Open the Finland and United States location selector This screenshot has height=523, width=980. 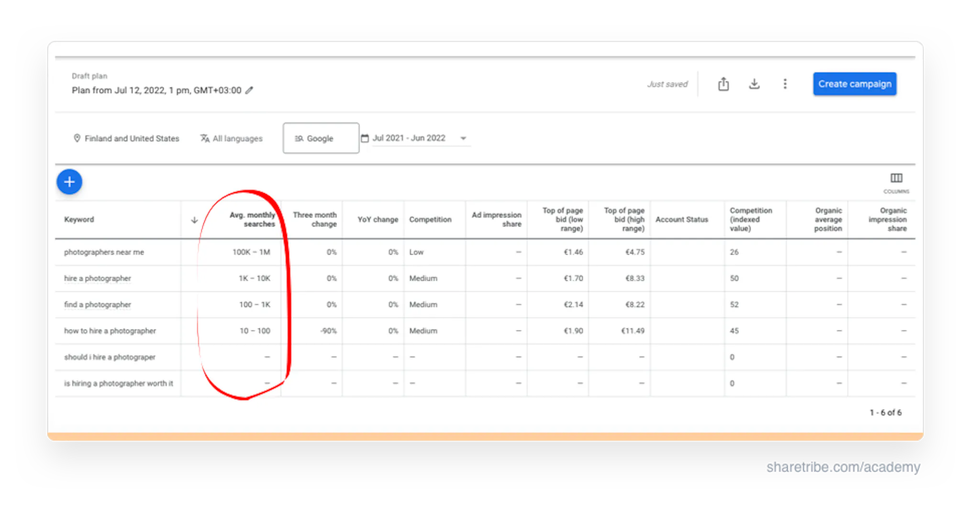pyautogui.click(x=132, y=138)
